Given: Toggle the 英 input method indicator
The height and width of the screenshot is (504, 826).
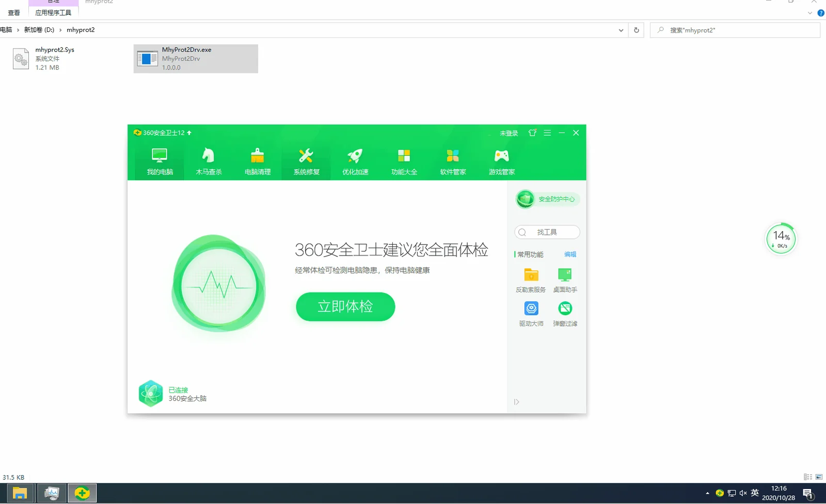Looking at the screenshot, I should click(755, 493).
